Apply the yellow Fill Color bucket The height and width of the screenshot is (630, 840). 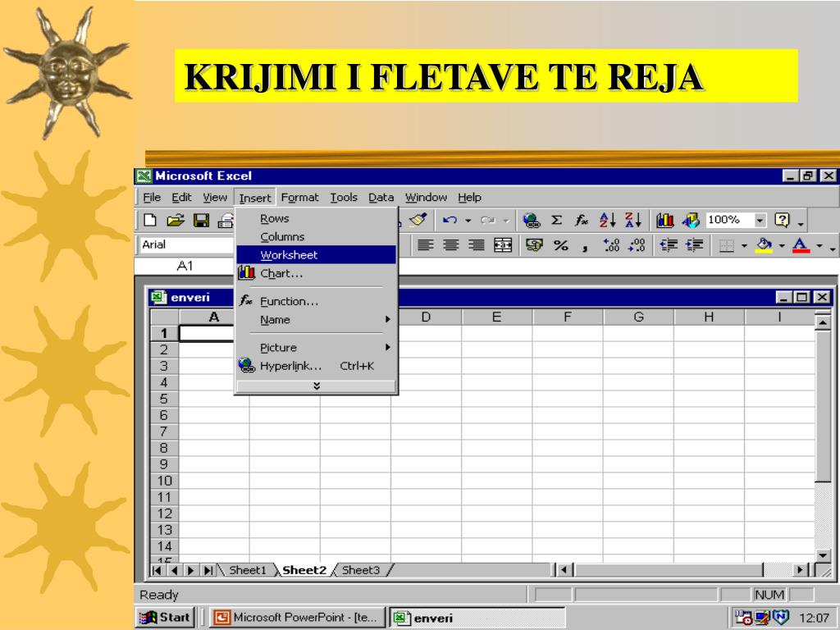click(x=764, y=245)
